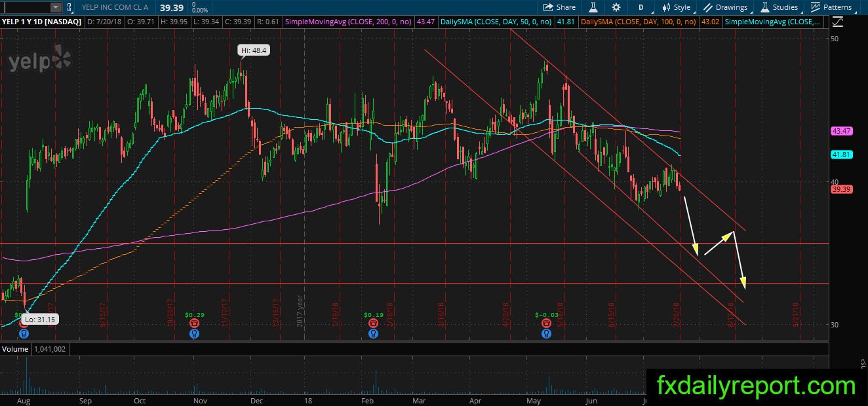
Task: Click the blue bulb icon under Lo: 31.15
Action: (x=24, y=333)
